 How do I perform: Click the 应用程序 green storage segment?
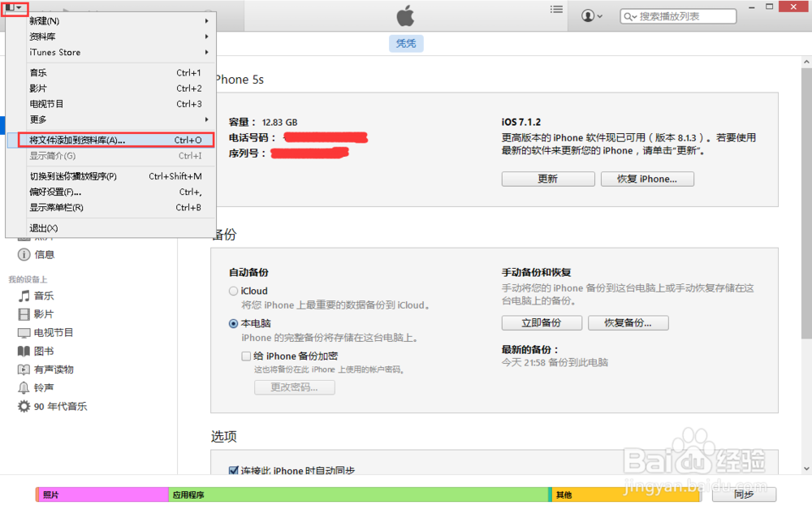[358, 495]
